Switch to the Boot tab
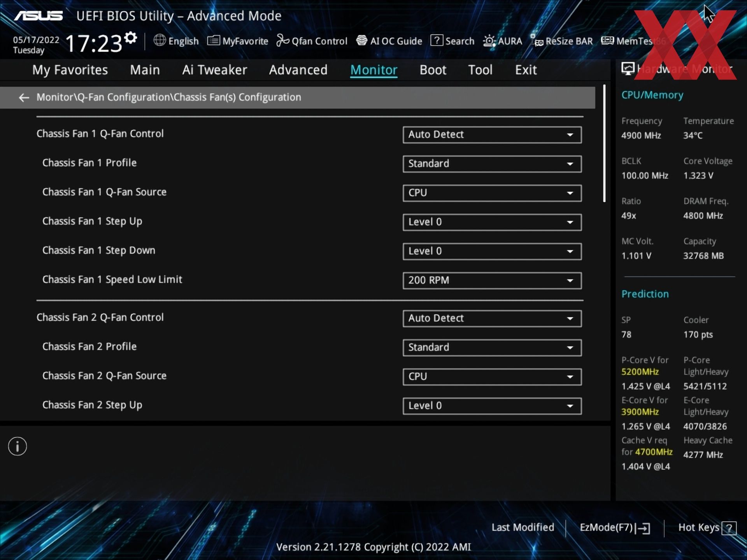The height and width of the screenshot is (560, 747). (x=433, y=70)
